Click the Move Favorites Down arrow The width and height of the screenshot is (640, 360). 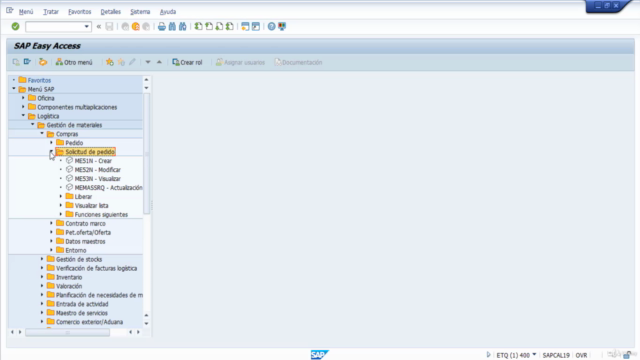[148, 62]
